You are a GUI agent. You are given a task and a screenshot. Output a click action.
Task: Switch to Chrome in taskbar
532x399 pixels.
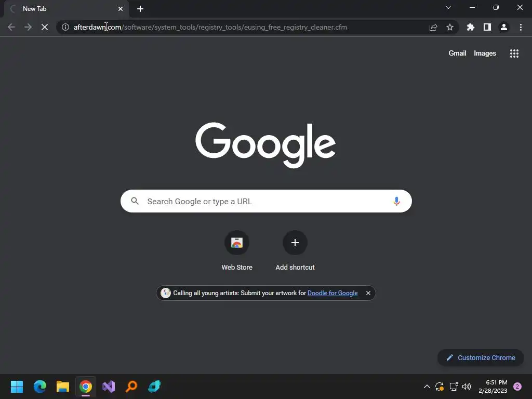tap(86, 387)
